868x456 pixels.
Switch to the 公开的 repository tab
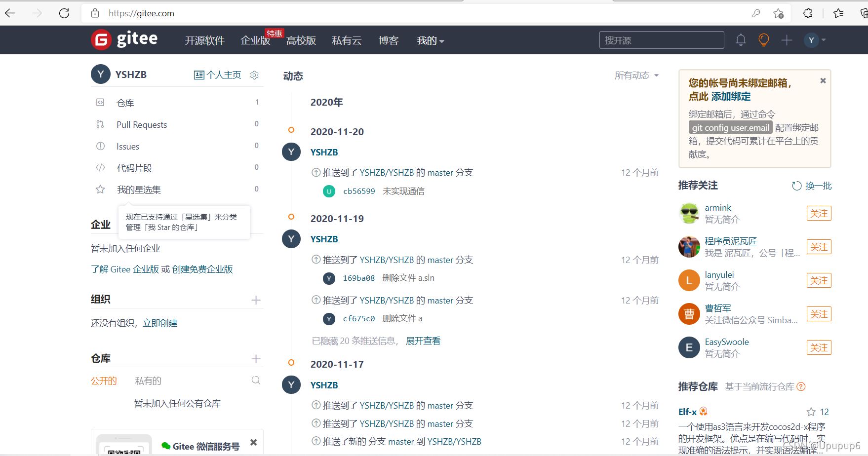pyautogui.click(x=104, y=381)
